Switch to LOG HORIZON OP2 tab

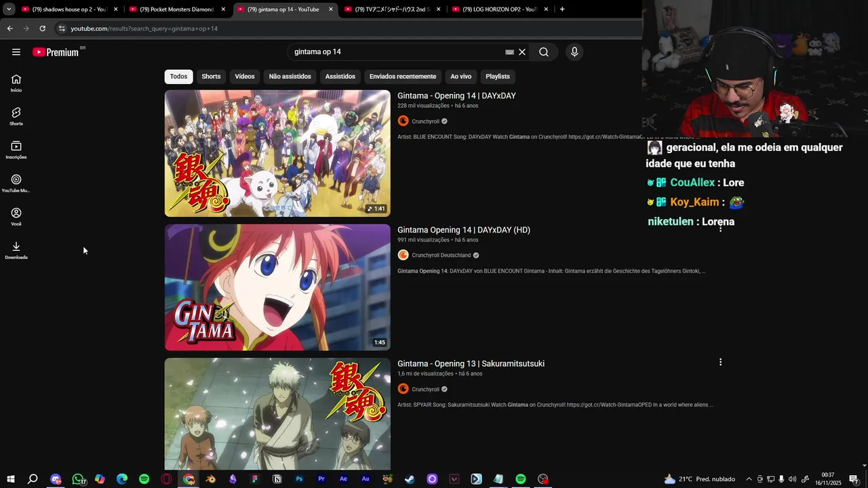(x=499, y=9)
